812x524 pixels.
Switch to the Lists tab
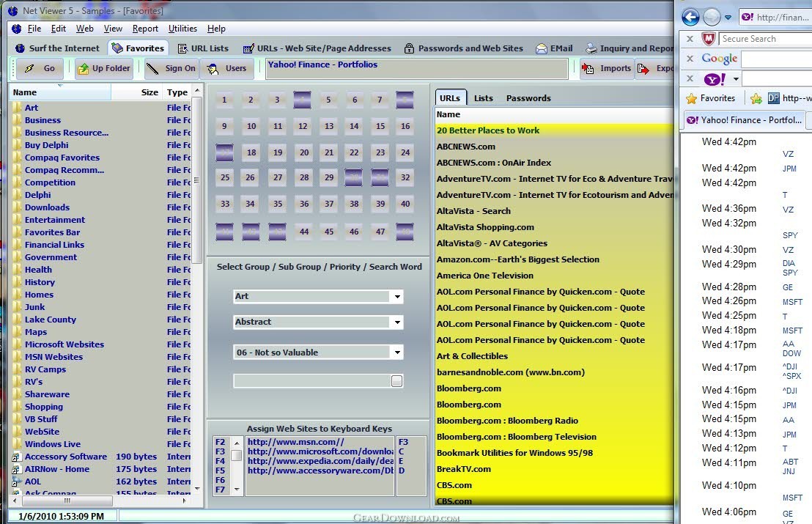tap(483, 98)
